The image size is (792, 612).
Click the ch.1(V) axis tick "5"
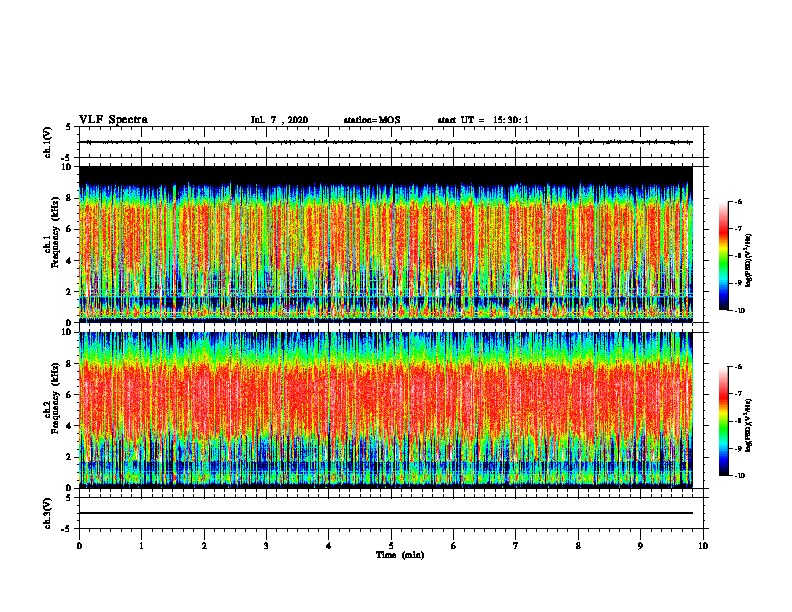tap(68, 127)
